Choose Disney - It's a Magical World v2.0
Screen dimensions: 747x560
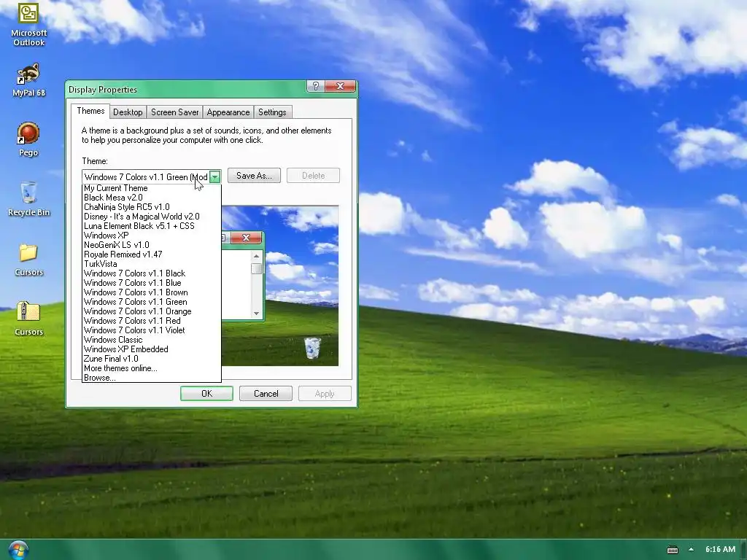point(152,217)
